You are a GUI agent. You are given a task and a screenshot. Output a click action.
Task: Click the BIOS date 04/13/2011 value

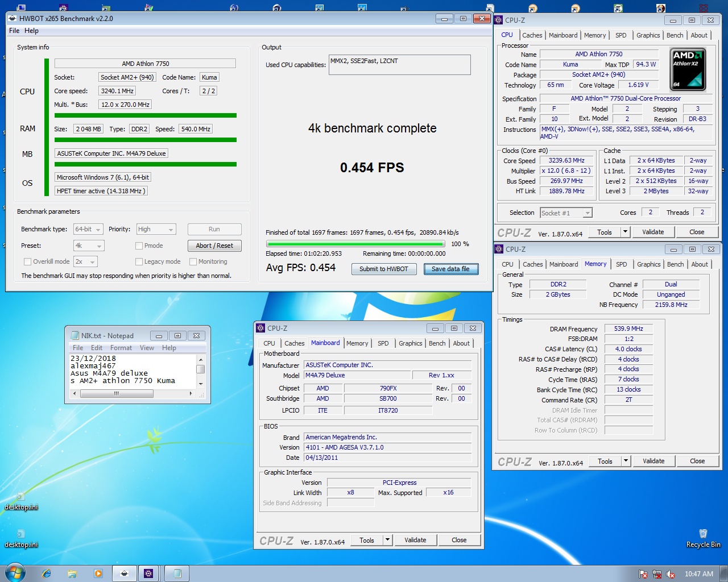pos(388,458)
